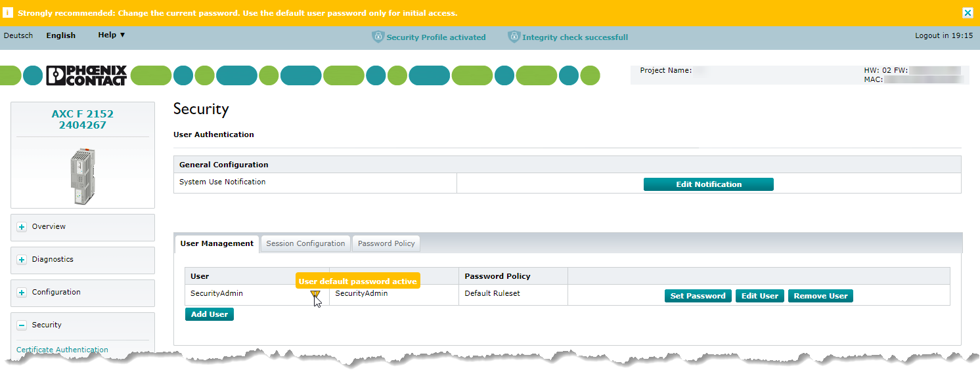
Task: Click the Phoenix Contact logo
Action: coord(87,75)
